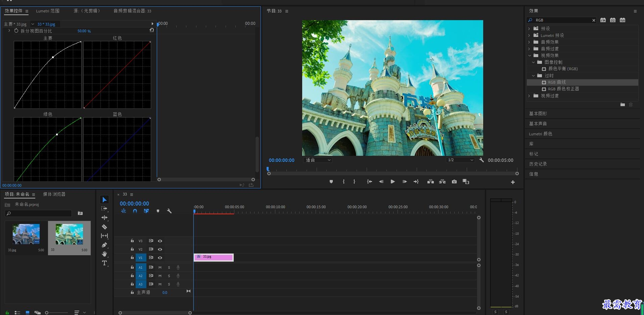The width and height of the screenshot is (644, 315).
Task: Click control point on 绿色 curve
Action: click(57, 134)
